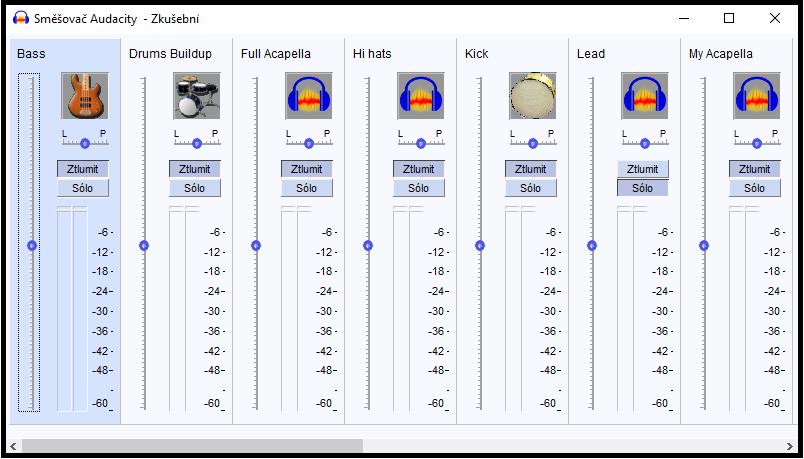Click the Hi hats track name
This screenshot has width=804, height=459.
372,54
